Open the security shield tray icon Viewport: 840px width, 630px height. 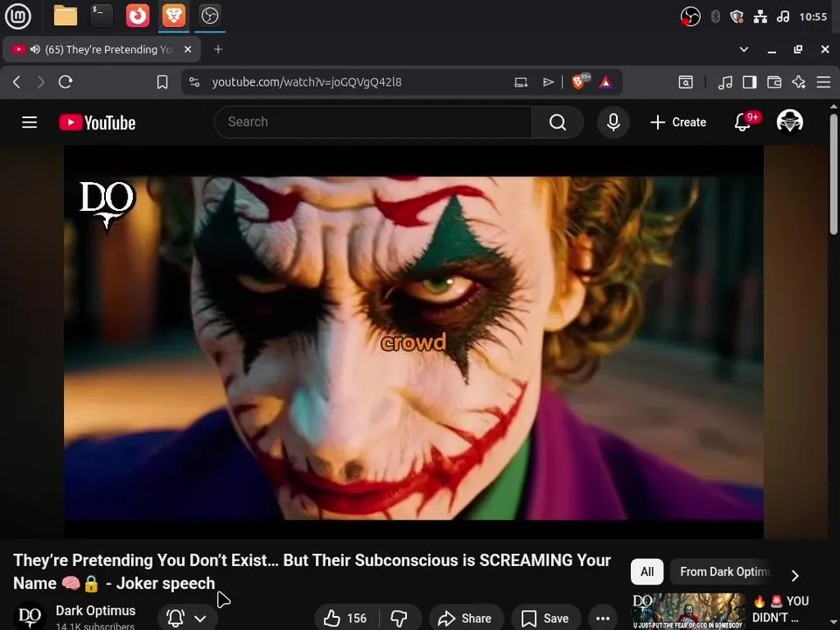[737, 17]
